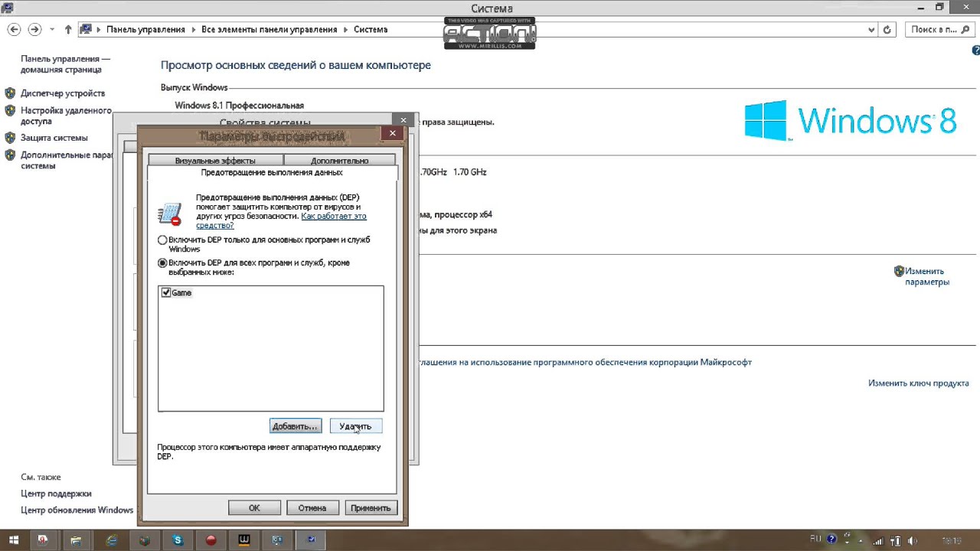This screenshot has height=551, width=980.
Task: Click Панель управления breadcrumb
Action: pos(145,30)
